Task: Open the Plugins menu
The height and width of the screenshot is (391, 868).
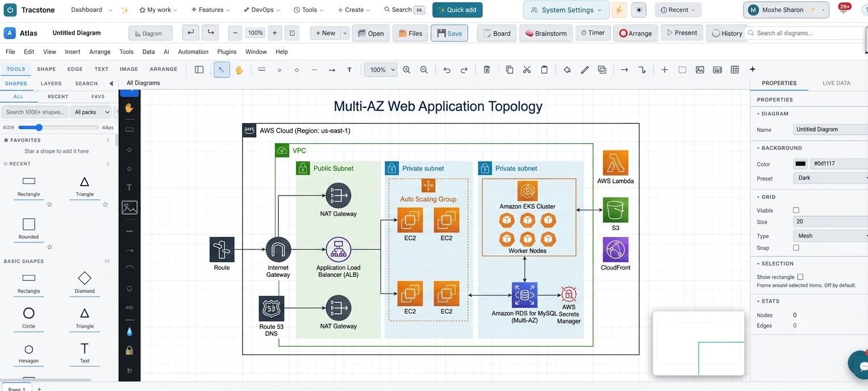Action: [227, 52]
